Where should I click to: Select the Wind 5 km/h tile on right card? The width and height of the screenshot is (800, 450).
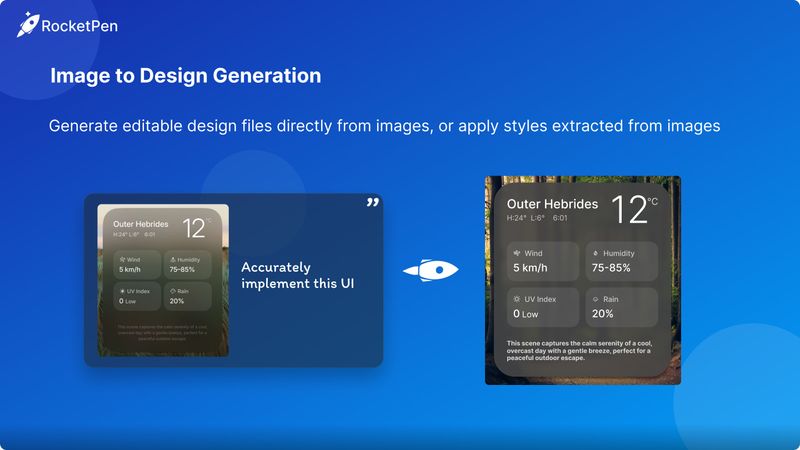(x=543, y=261)
